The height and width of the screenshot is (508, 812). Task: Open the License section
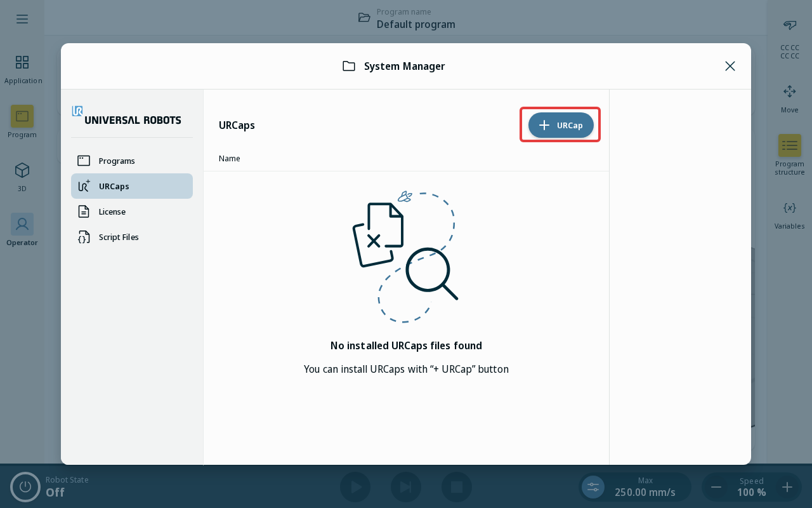pos(132,211)
